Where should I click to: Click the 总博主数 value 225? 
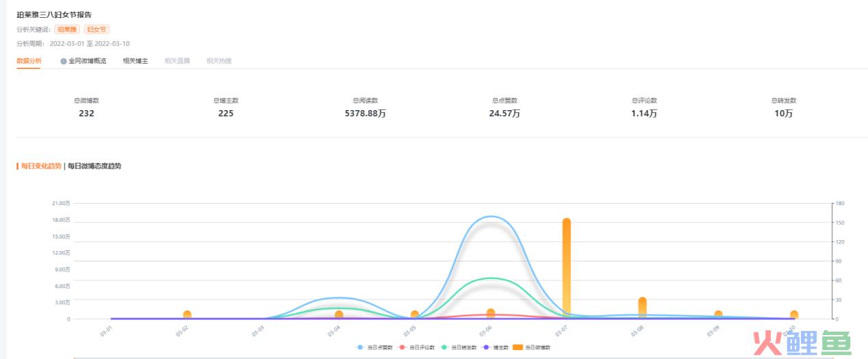point(226,114)
